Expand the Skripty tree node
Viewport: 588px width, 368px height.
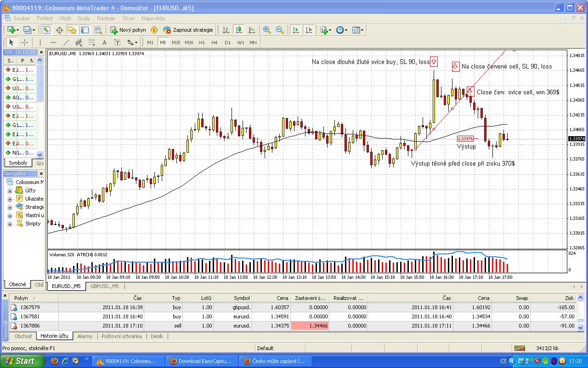(x=10, y=224)
